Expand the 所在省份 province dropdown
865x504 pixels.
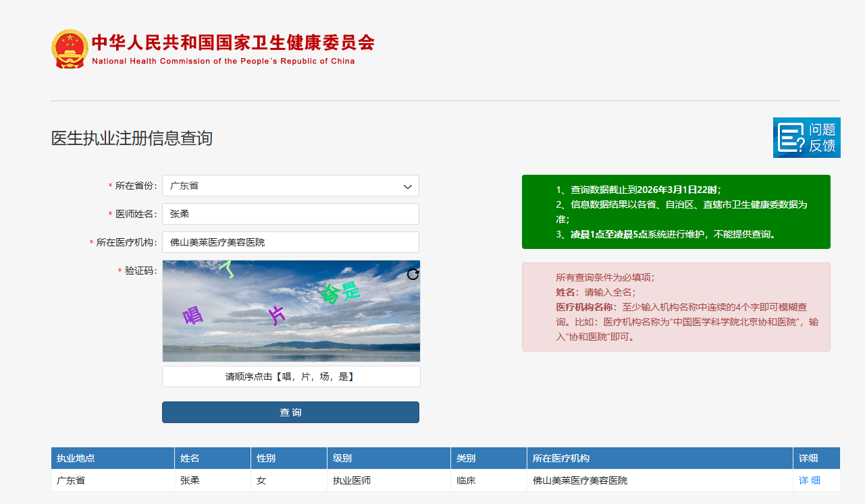290,186
